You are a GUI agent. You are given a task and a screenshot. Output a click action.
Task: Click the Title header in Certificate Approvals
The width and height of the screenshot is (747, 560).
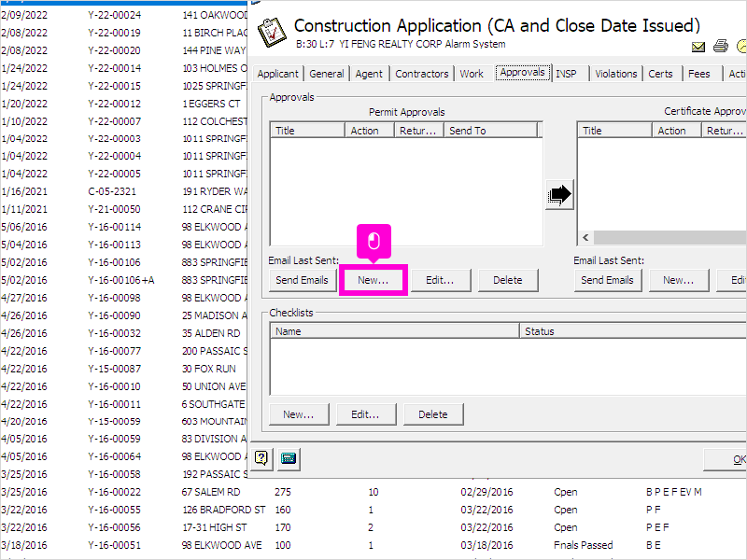614,131
